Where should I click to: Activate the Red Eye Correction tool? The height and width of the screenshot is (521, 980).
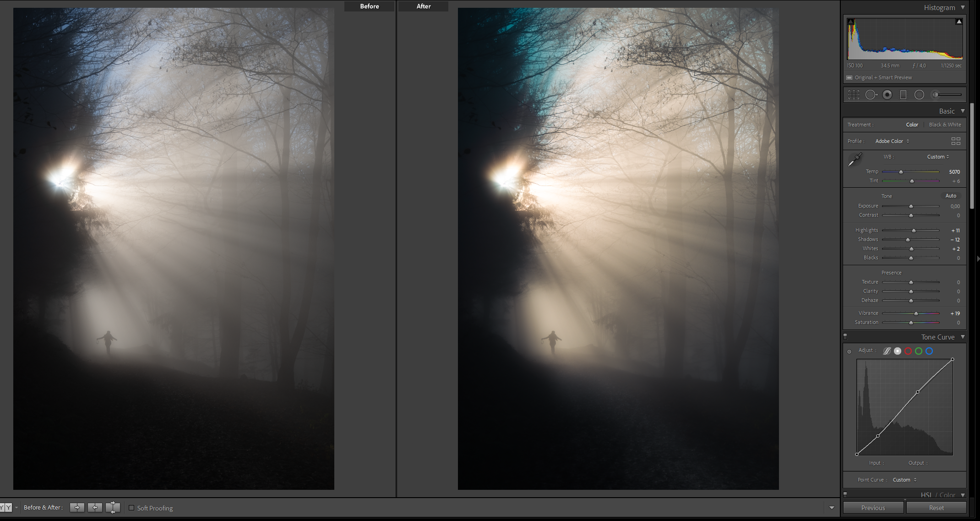point(887,95)
